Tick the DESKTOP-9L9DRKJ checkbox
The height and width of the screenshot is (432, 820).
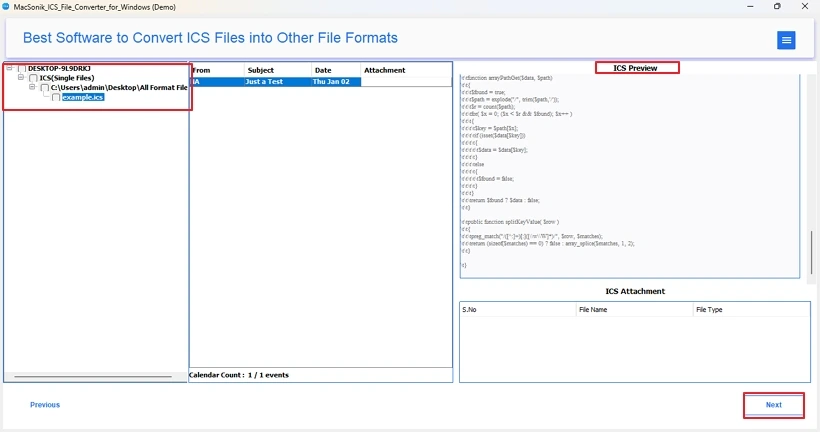[21, 69]
